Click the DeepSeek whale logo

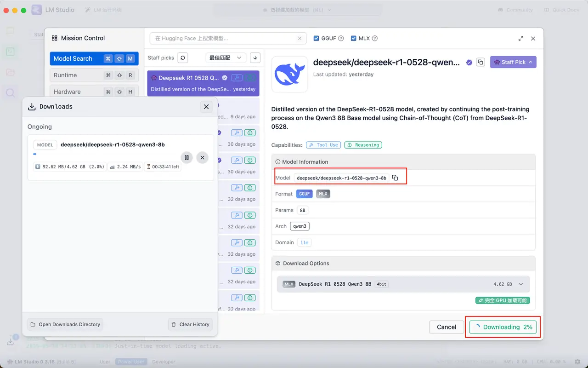click(x=290, y=74)
